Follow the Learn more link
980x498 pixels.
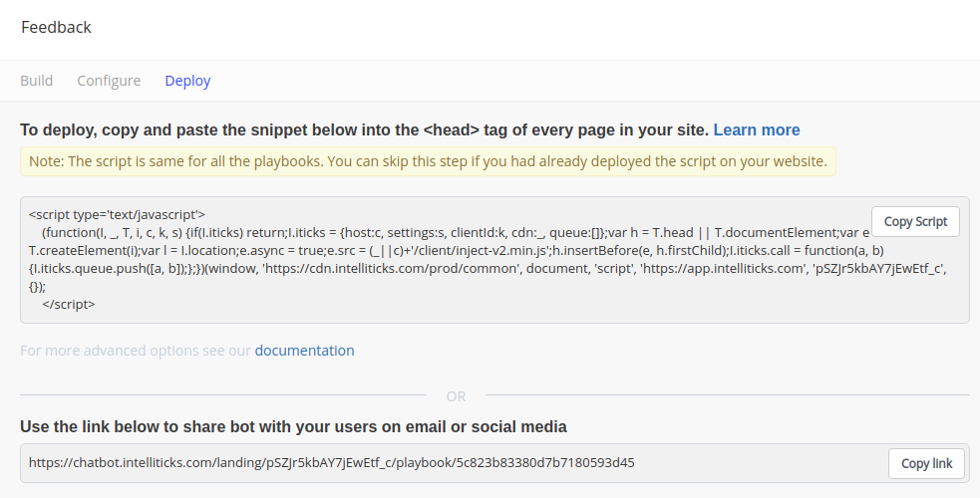pyautogui.click(x=757, y=129)
